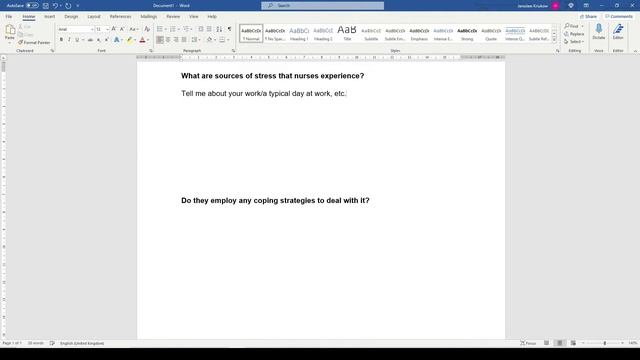The image size is (640, 360).
Task: Switch to the Layout tab
Action: tap(94, 17)
